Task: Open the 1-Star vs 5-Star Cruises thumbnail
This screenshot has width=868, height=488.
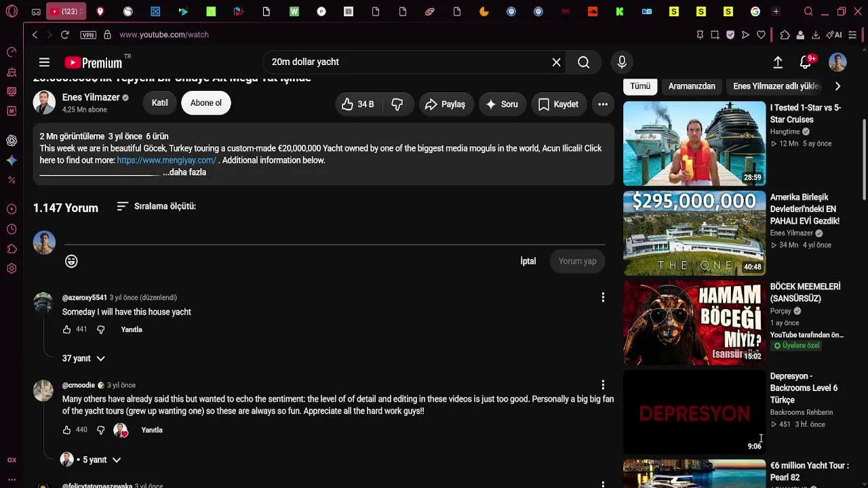Action: (x=694, y=144)
